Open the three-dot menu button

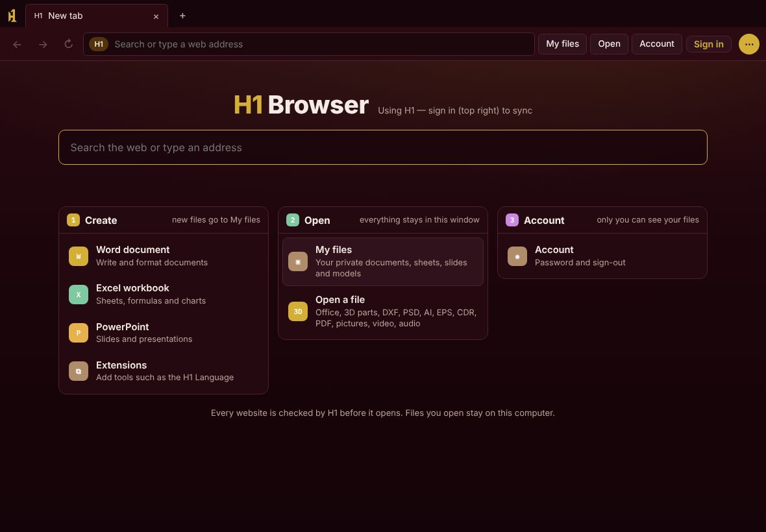749,44
